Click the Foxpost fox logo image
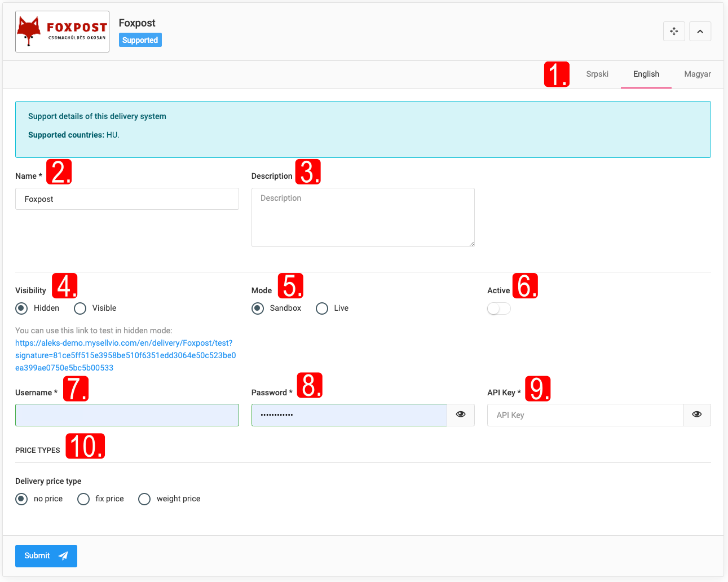Screen dimensions: 728x582 pos(62,32)
